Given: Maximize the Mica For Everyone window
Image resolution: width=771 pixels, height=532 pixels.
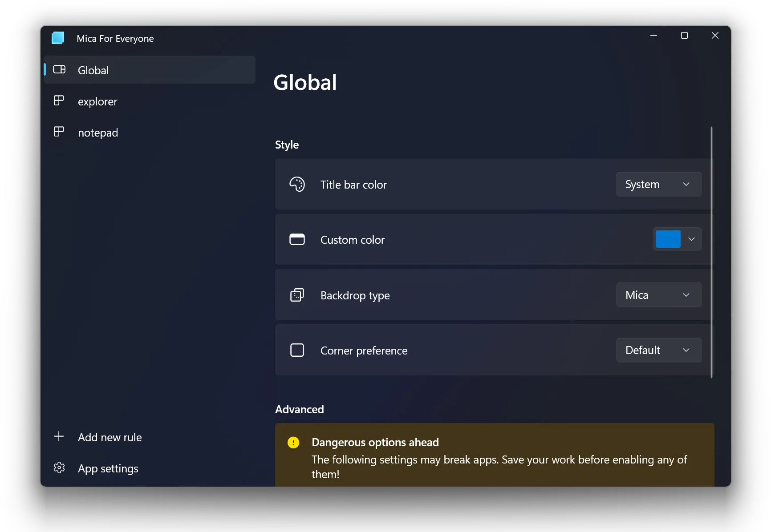Looking at the screenshot, I should (684, 36).
